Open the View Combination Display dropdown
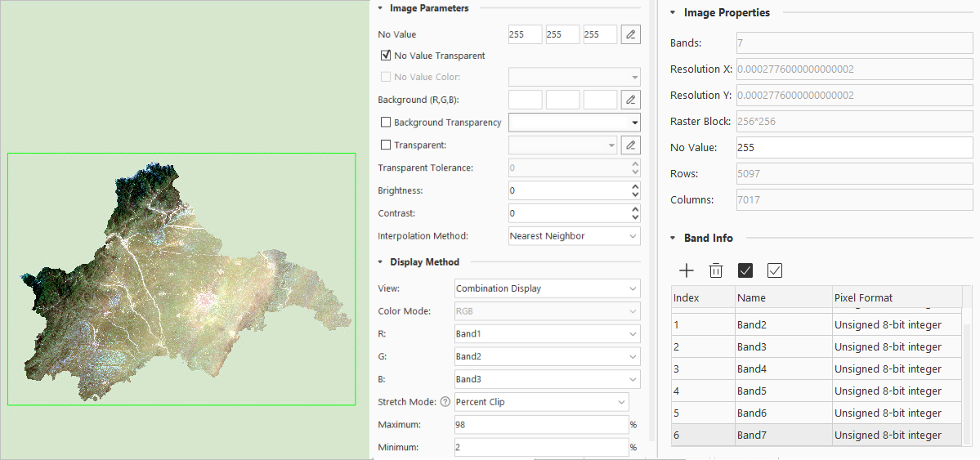Image resolution: width=980 pixels, height=460 pixels. point(547,288)
